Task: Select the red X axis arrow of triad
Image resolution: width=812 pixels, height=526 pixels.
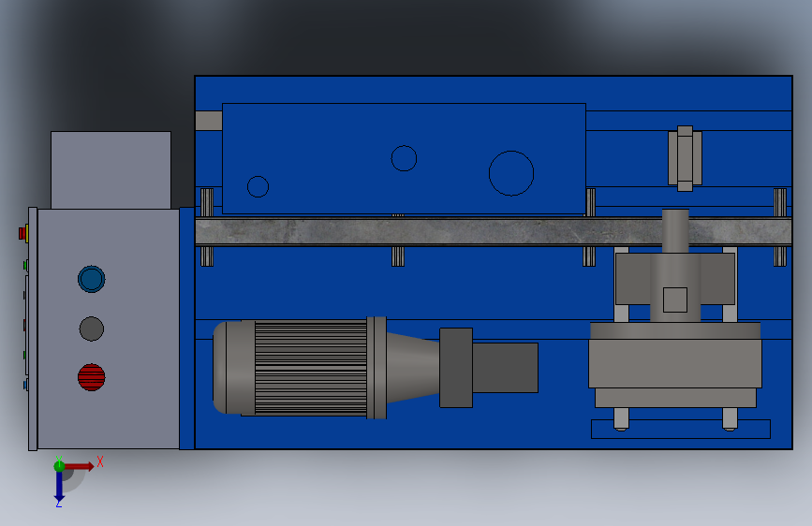Action: pos(80,466)
